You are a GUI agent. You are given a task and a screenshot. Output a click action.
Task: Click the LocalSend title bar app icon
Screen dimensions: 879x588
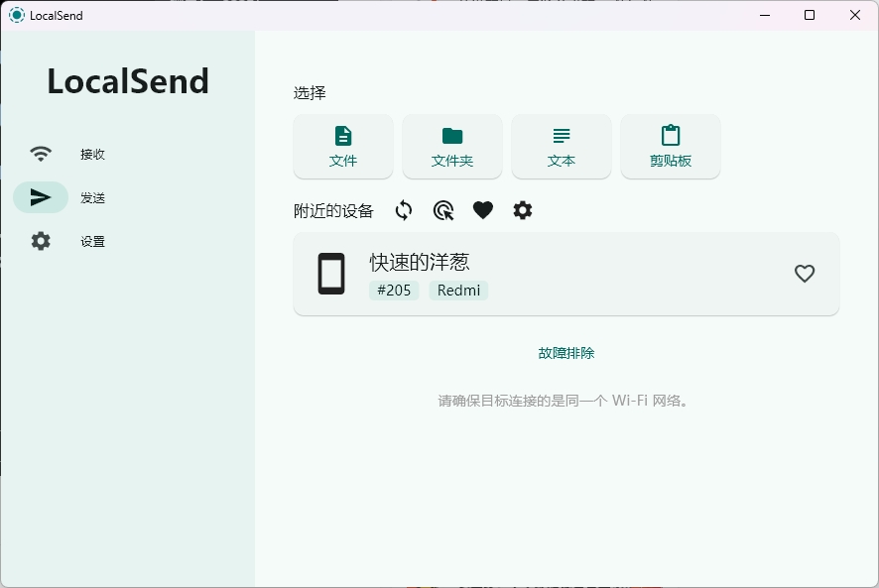[17, 15]
